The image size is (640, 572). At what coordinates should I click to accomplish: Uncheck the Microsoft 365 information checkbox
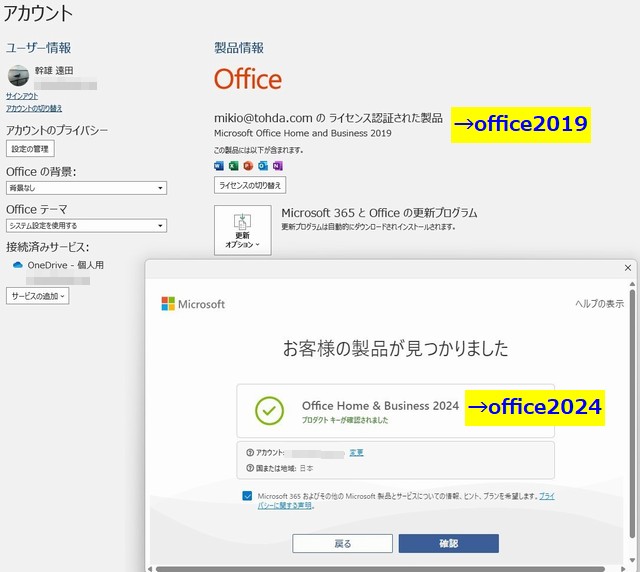(247, 496)
